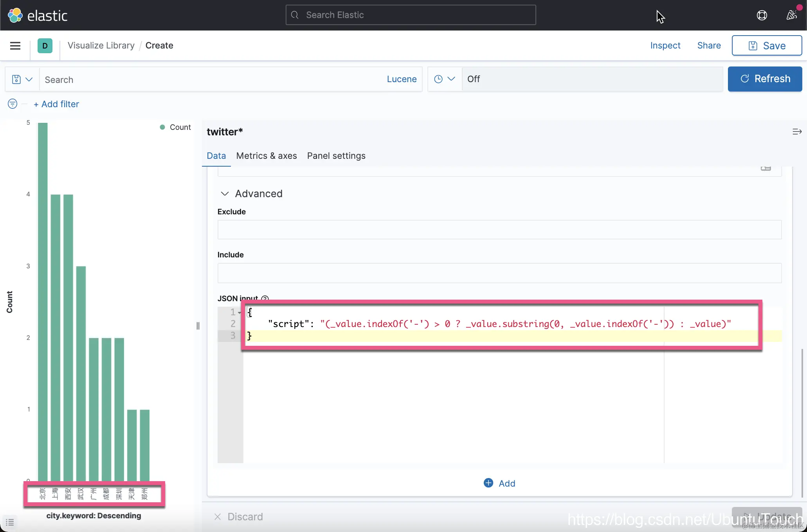The image size is (807, 532).
Task: Switch query language from Lucene
Action: (402, 79)
